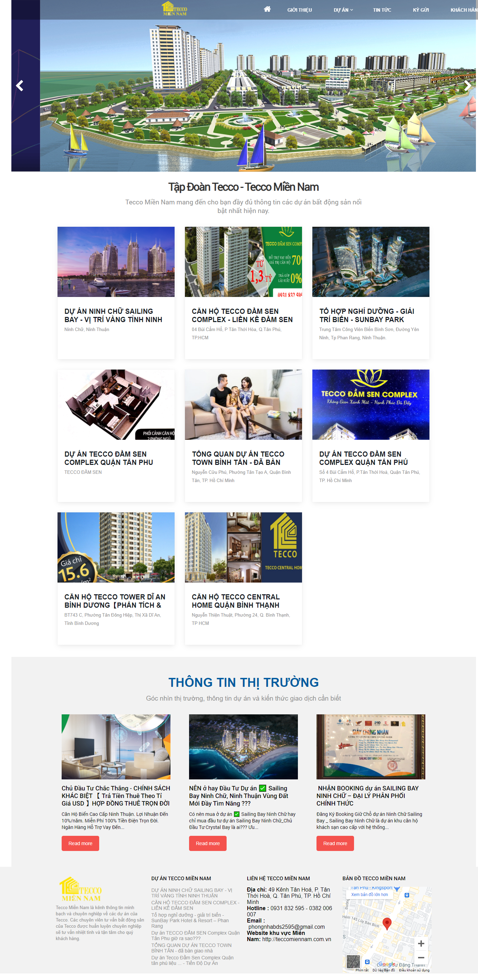Switch map to satellite view thumbnail
Image resolution: width=478 pixels, height=980 pixels.
pyautogui.click(x=353, y=962)
